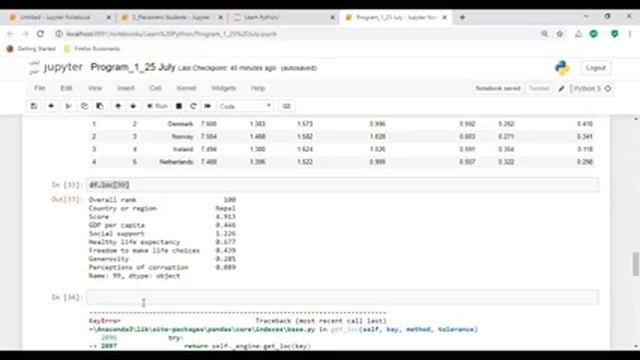Click into the empty In [34] cell

[342, 297]
